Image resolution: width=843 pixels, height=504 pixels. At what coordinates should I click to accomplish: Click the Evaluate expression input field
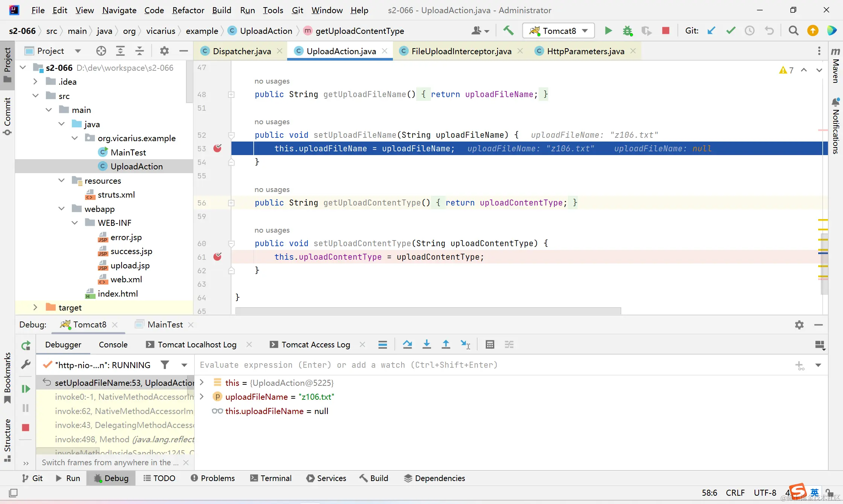pos(489,365)
